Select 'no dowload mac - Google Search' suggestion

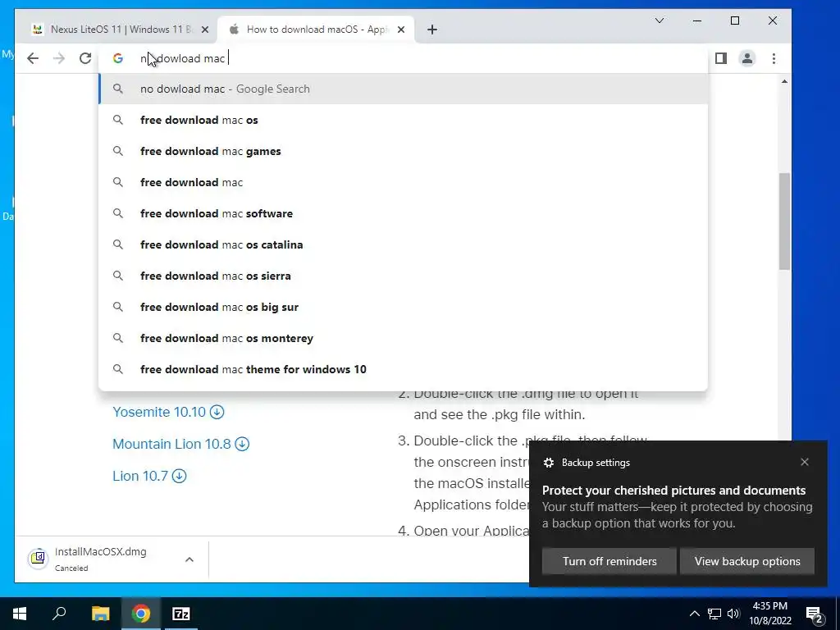[x=403, y=89]
